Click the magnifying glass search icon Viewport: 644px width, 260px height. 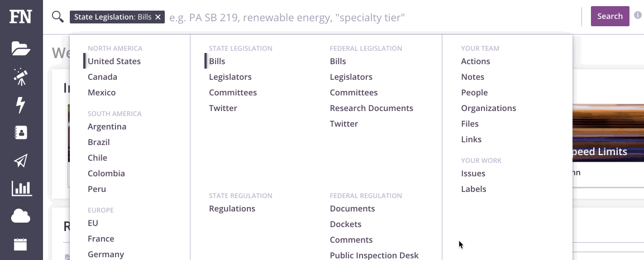tap(58, 17)
